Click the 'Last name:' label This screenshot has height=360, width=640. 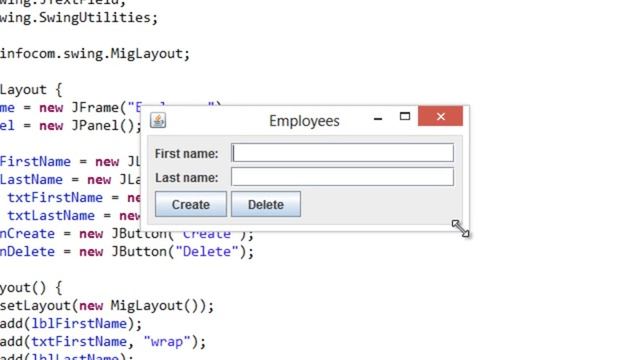click(187, 178)
